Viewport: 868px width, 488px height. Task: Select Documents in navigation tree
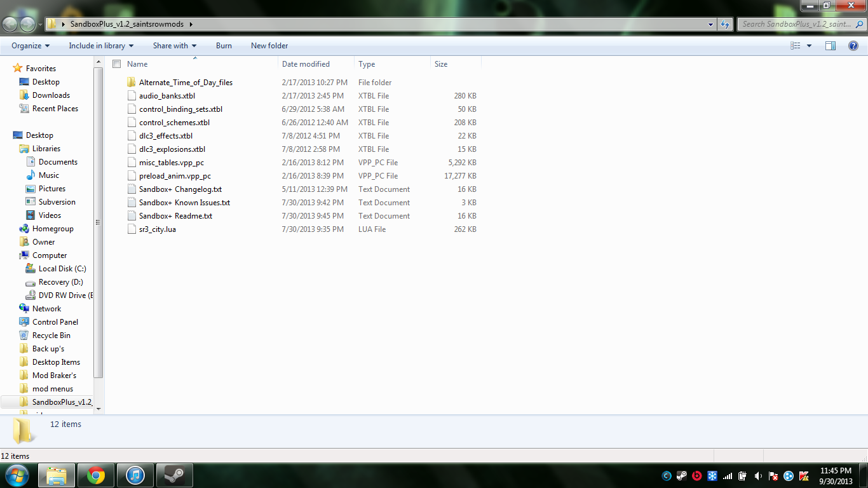point(58,162)
